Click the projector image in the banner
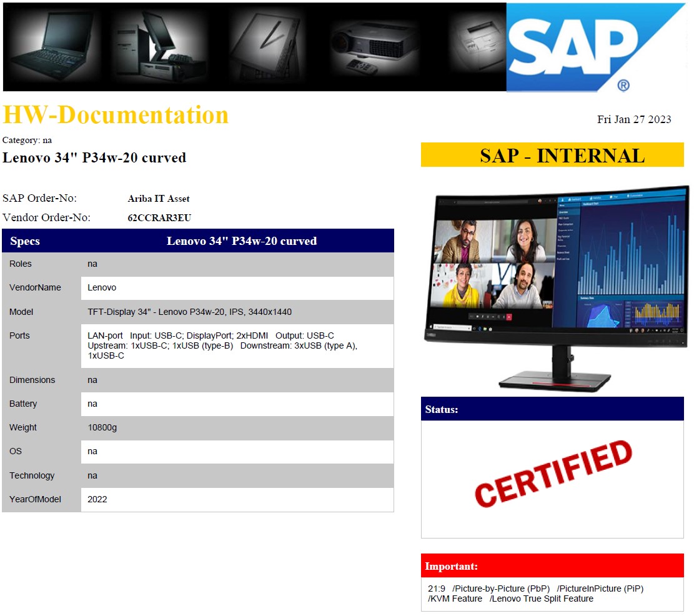Image resolution: width=694 pixels, height=616 pixels. click(375, 49)
